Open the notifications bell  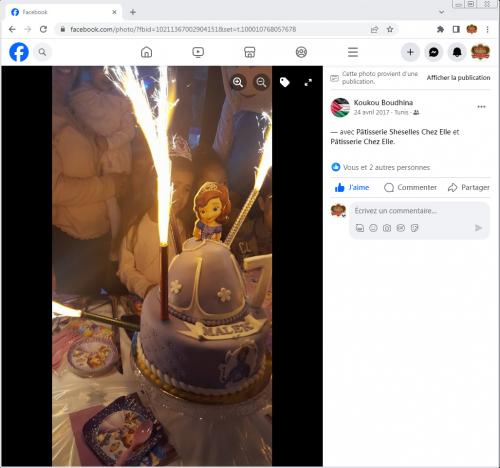[457, 52]
